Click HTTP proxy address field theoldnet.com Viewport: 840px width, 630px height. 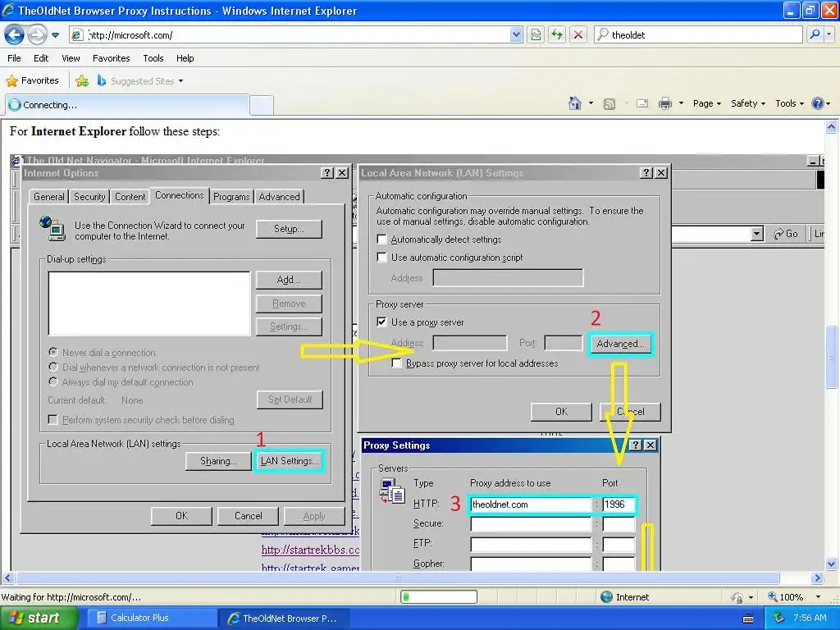[x=531, y=504]
